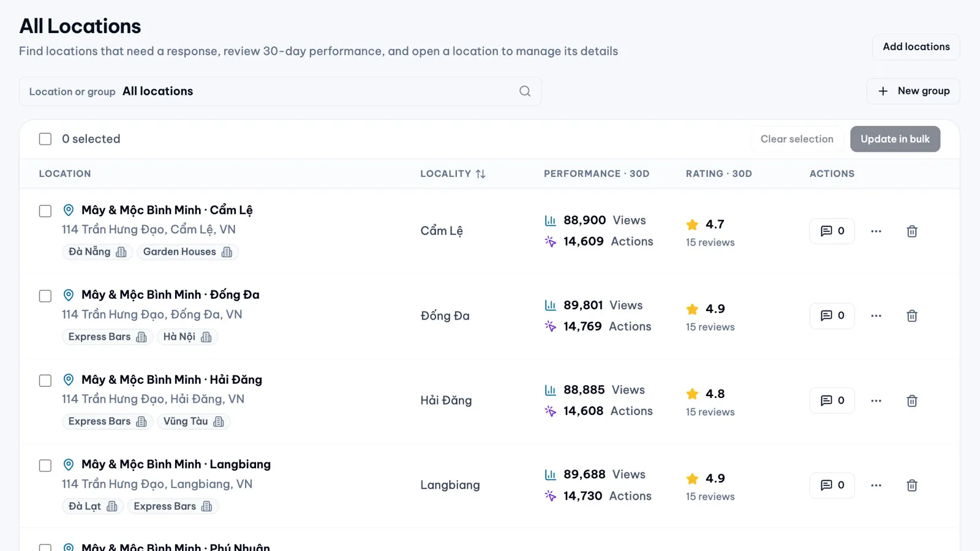This screenshot has width=980, height=551.
Task: Click the Đà Lạt group tag
Action: pos(93,506)
